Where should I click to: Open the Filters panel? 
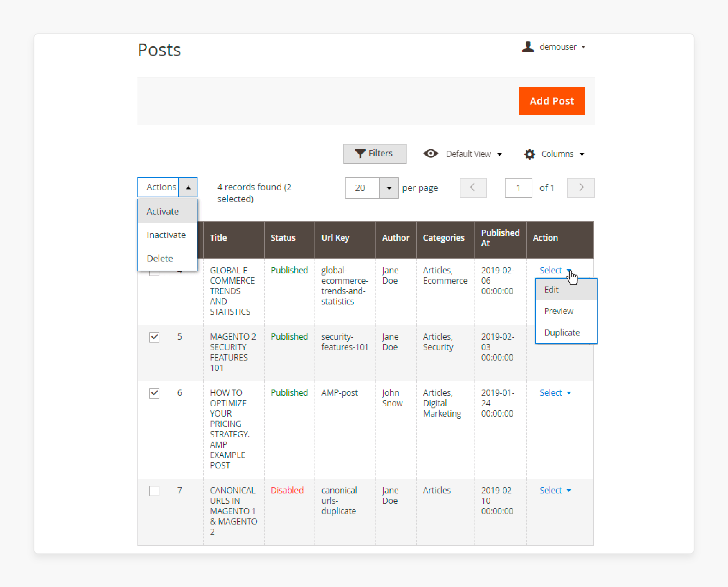[x=375, y=154]
